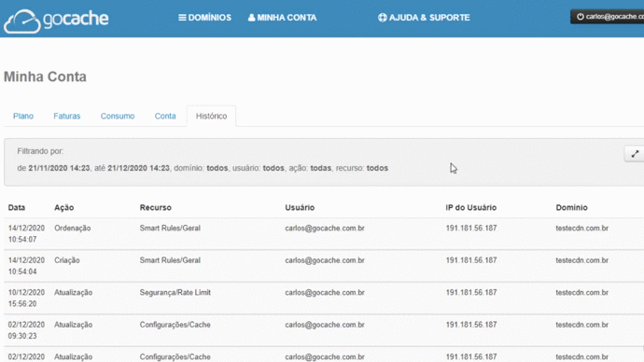Click date 10/12/2020 15:56:20
This screenshot has height=362, width=644.
[26, 298]
